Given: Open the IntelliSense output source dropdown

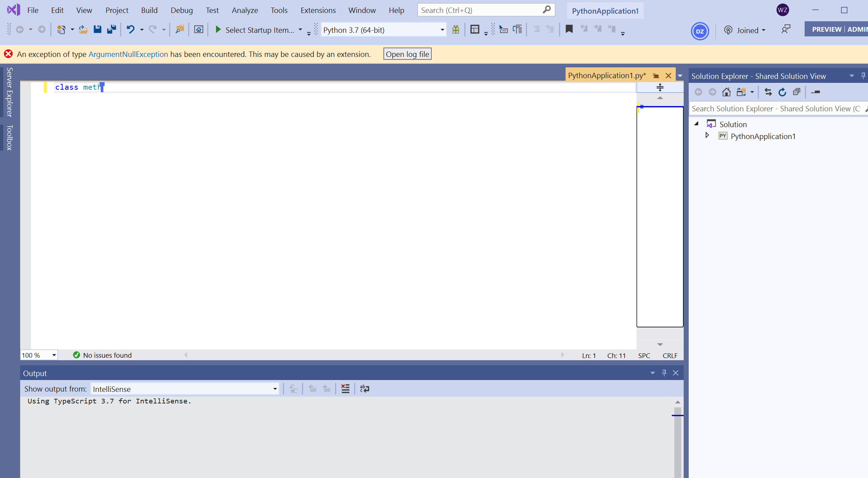Looking at the screenshot, I should click(275, 389).
